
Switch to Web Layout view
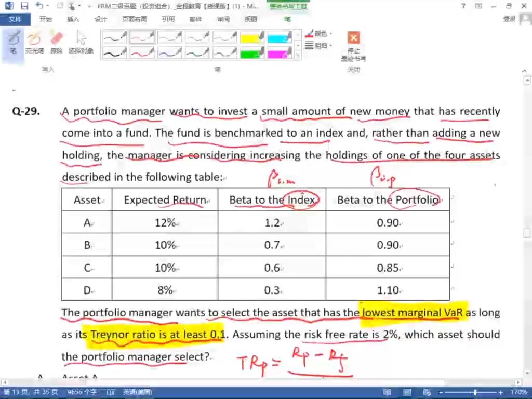coord(427,393)
